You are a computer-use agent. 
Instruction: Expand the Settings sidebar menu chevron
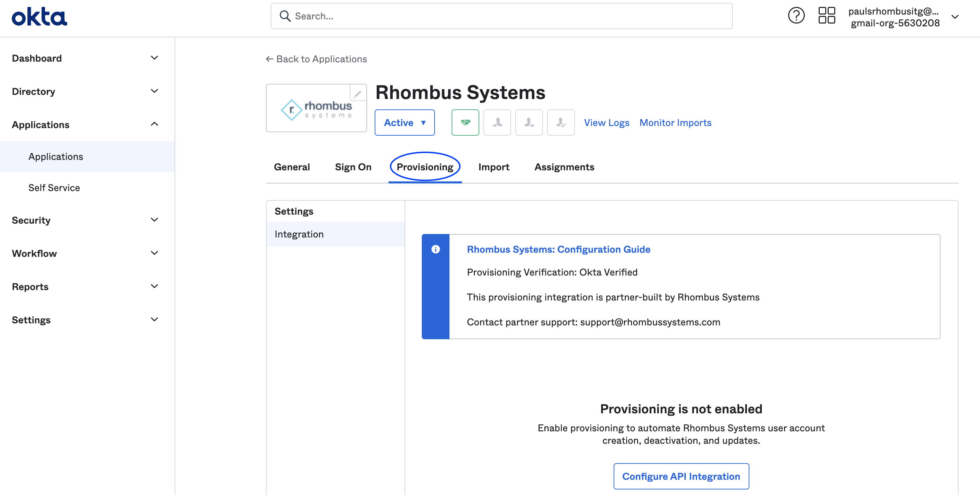(x=154, y=320)
